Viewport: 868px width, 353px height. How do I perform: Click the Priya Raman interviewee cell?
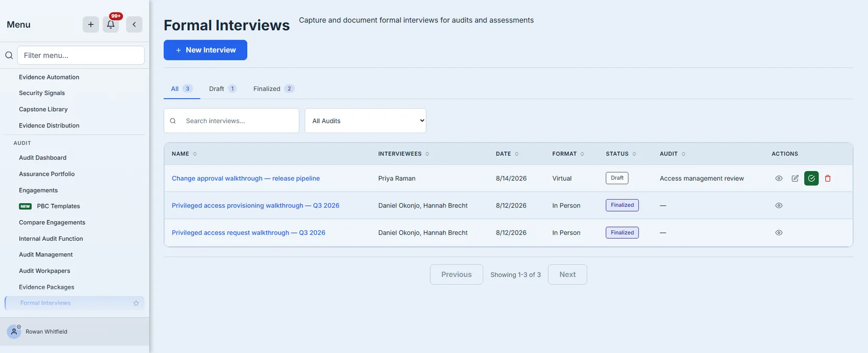tap(397, 179)
